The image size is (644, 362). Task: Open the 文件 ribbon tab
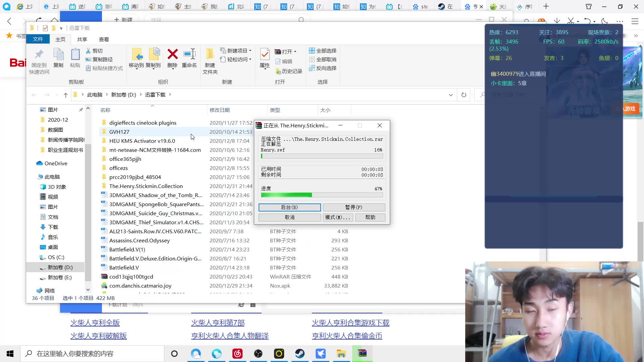point(38,39)
